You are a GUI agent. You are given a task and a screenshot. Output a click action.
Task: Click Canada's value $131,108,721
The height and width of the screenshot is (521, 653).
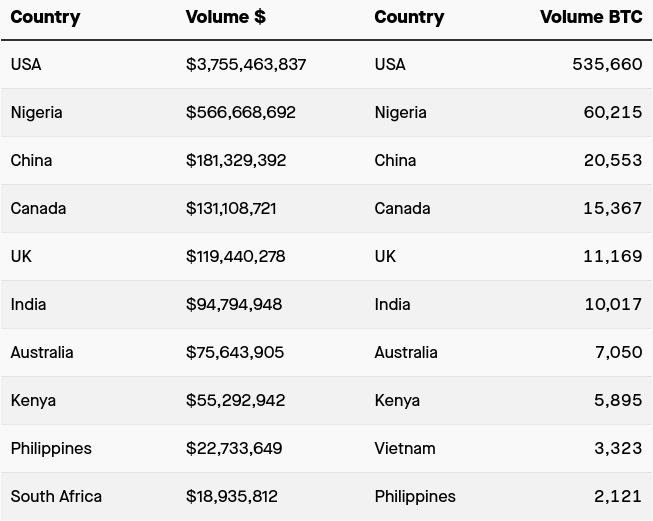[231, 208]
